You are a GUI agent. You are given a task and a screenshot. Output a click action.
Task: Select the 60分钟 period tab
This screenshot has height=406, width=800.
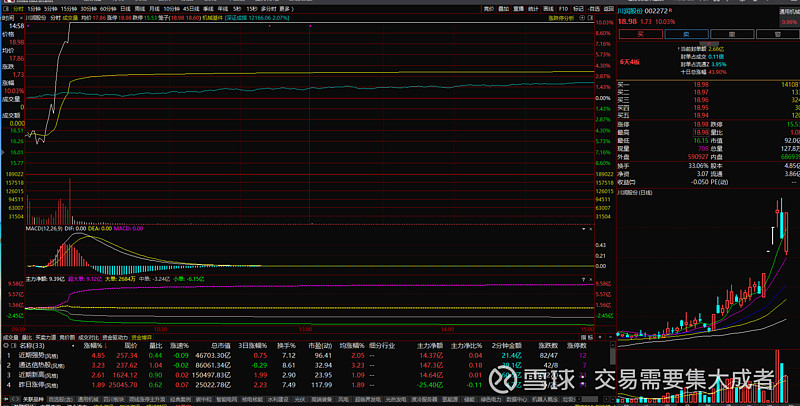[x=108, y=9]
